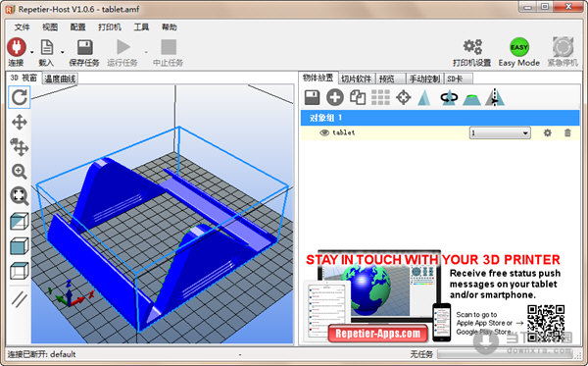Toggle visibility eye for tablet object
The width and height of the screenshot is (588, 366).
[x=324, y=132]
